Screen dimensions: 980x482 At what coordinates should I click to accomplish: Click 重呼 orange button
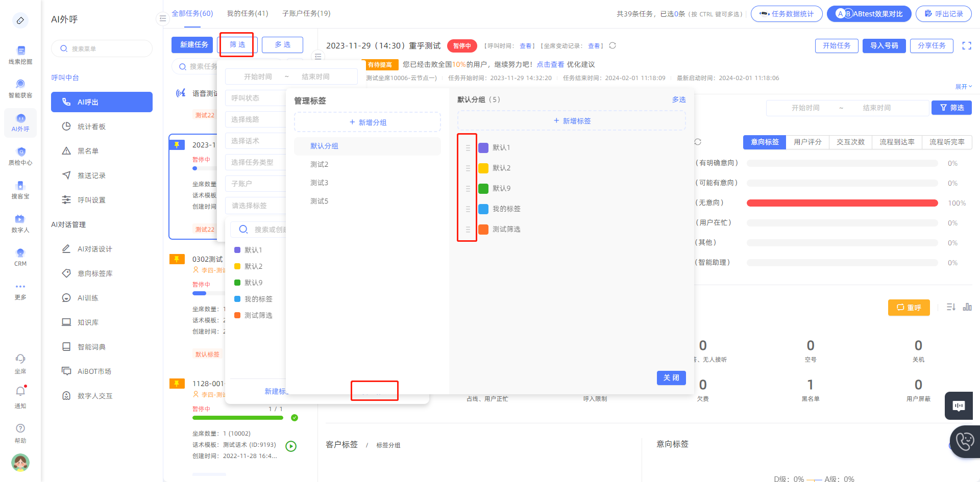coord(909,308)
